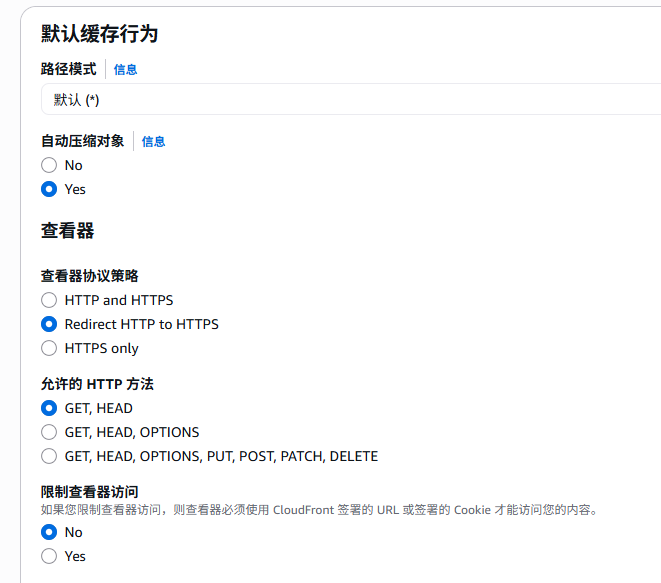Click the 默认缓存行为 section heading
Viewport: 661px width, 583px height.
tap(99, 34)
